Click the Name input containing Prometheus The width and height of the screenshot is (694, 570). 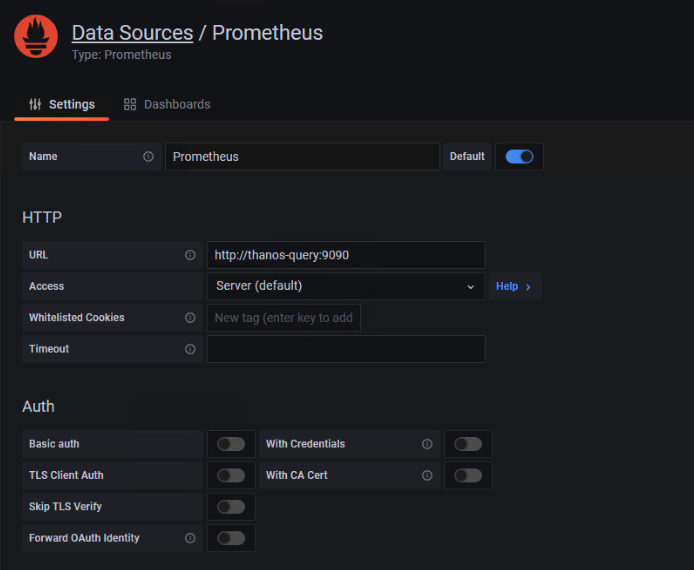tap(302, 157)
